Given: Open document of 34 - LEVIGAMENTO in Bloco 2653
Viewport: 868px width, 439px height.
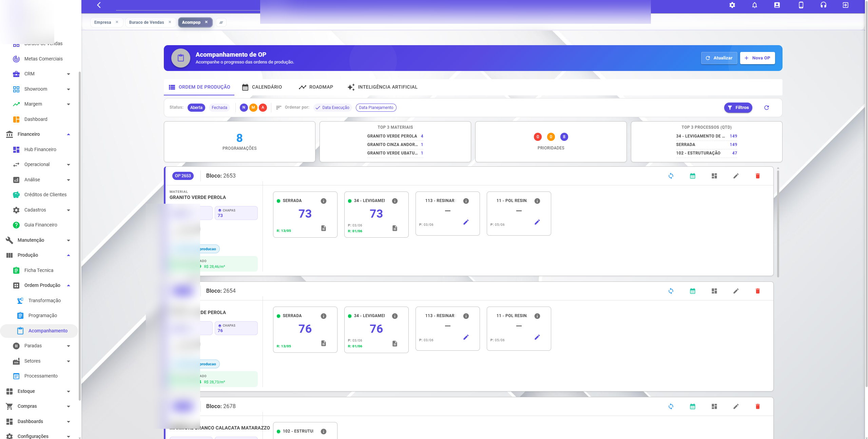Looking at the screenshot, I should coord(394,228).
